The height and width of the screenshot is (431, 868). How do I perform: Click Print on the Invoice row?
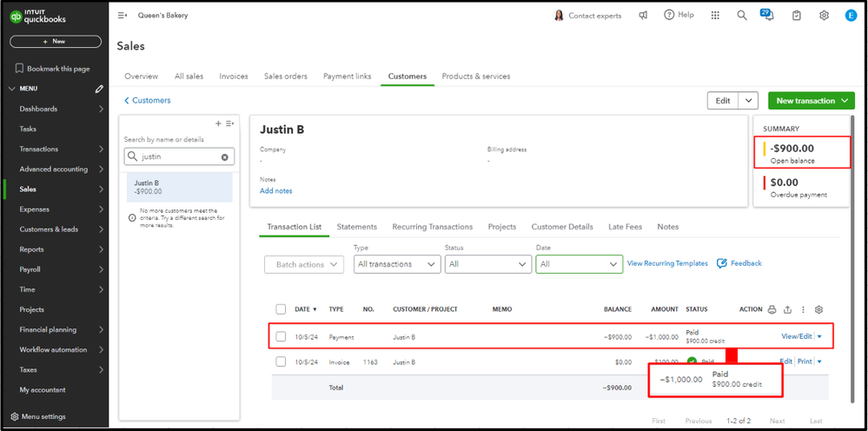(805, 361)
